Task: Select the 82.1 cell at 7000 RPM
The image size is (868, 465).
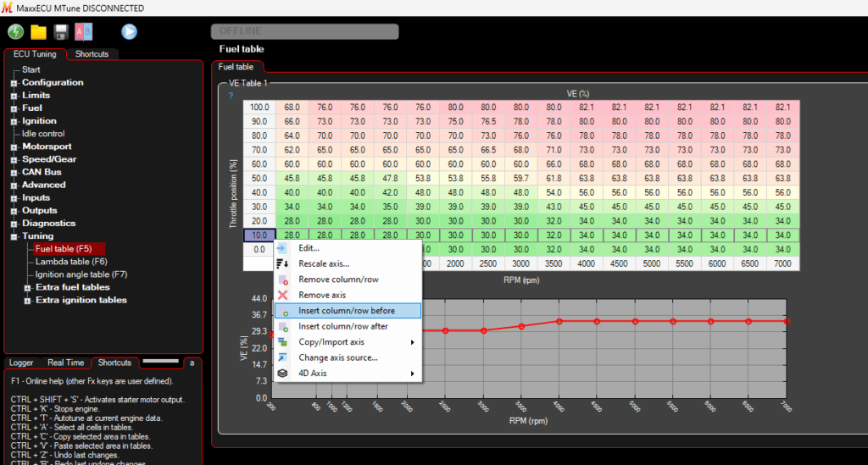Action: [x=782, y=108]
